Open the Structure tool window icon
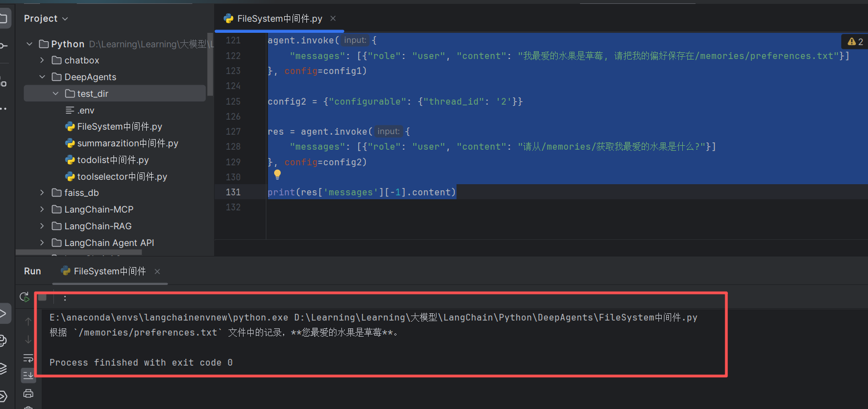The image size is (868, 409). click(x=3, y=82)
